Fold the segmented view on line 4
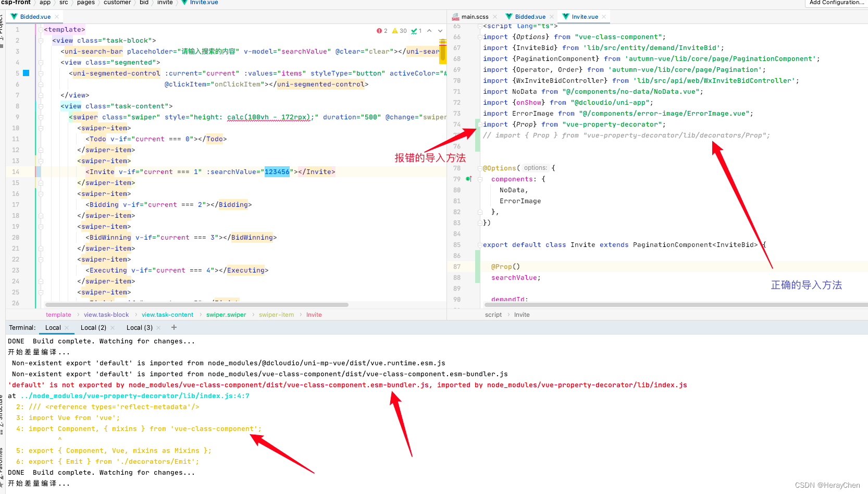This screenshot has width=868, height=494. click(x=40, y=63)
